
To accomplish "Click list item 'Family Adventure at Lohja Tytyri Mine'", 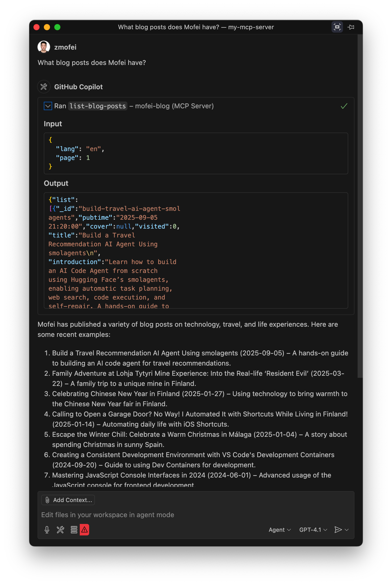I will pos(198,378).
